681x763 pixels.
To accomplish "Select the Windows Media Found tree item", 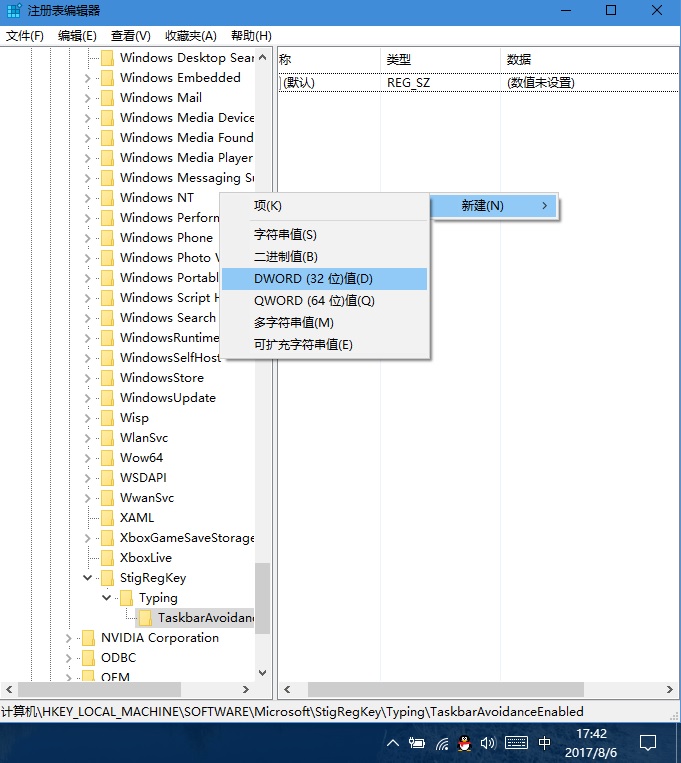I will pos(187,138).
